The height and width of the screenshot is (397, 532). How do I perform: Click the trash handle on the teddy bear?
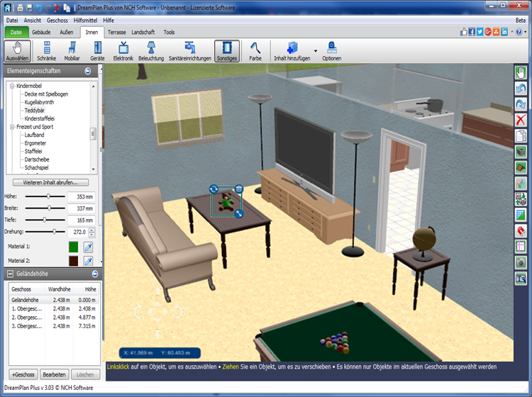239,189
